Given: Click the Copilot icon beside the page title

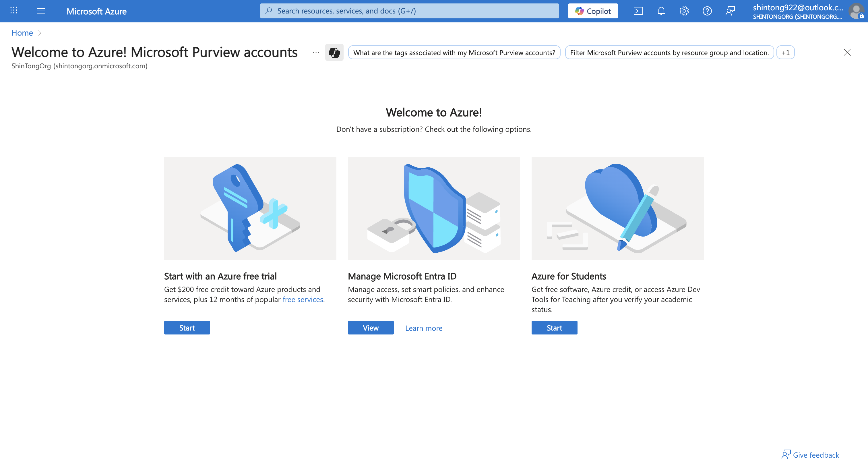Looking at the screenshot, I should (x=334, y=52).
